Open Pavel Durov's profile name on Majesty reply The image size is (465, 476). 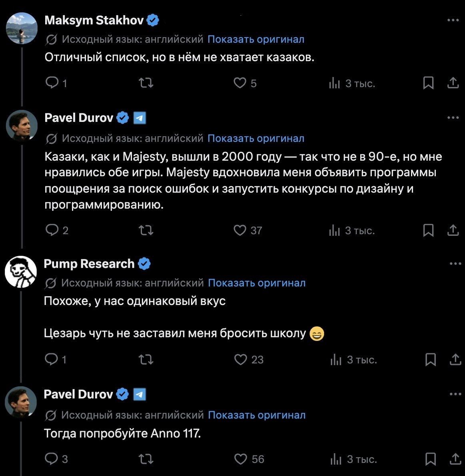click(79, 118)
